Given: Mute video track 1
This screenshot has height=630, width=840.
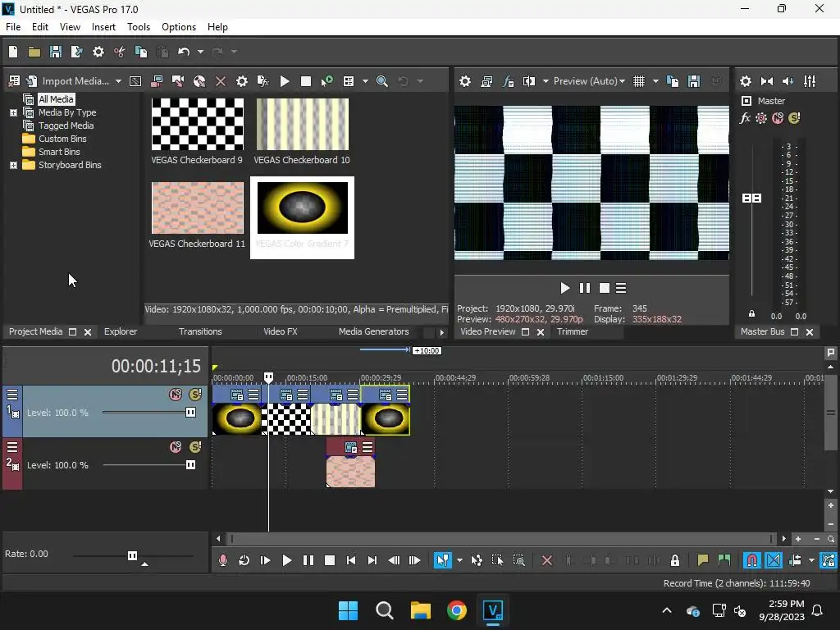Looking at the screenshot, I should coord(176,395).
